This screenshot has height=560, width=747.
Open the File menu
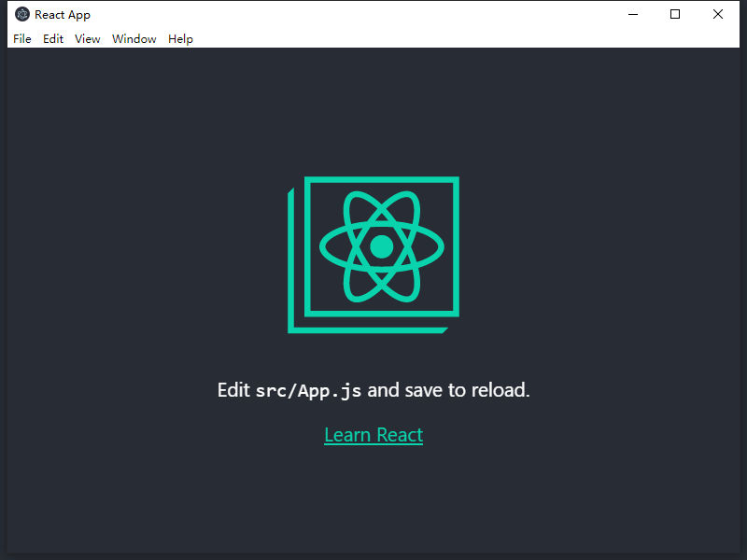point(21,39)
